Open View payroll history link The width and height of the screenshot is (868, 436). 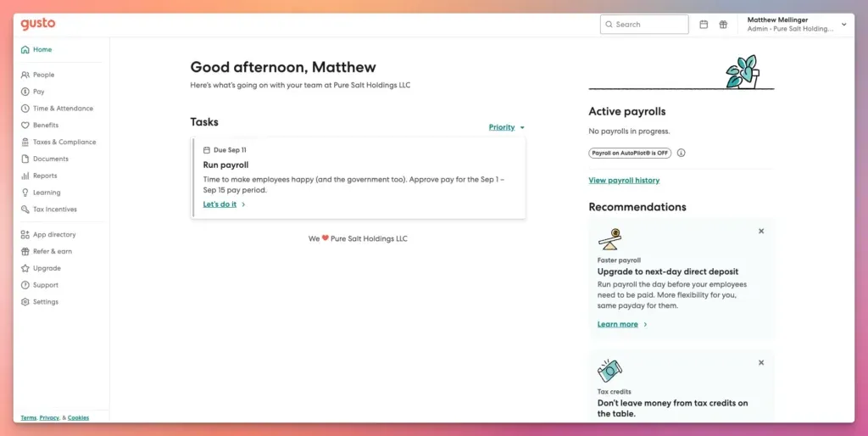(x=624, y=181)
